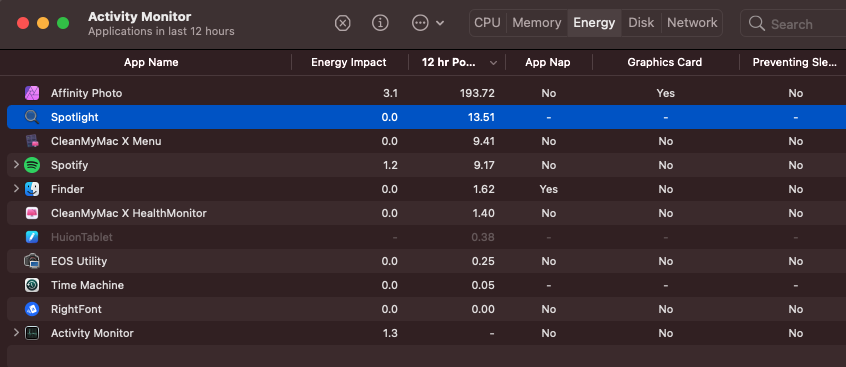Select the CleanMyMac X Menu row name

[x=106, y=141]
